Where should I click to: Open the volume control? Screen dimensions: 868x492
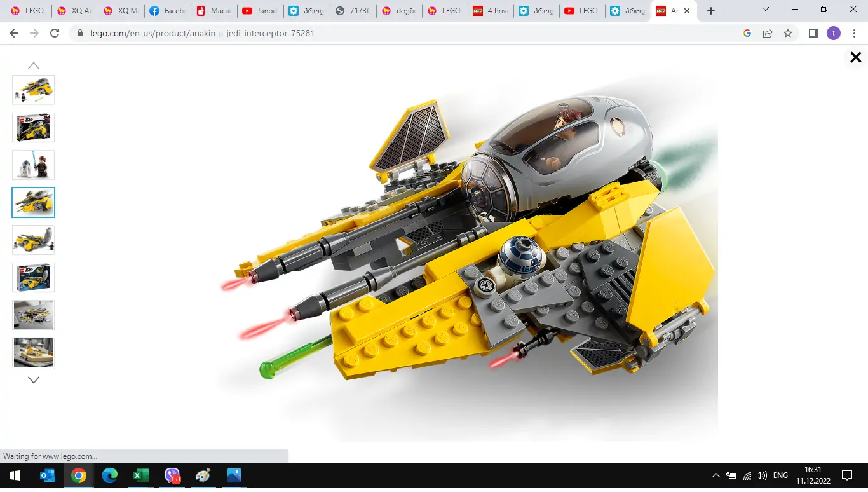[762, 475]
